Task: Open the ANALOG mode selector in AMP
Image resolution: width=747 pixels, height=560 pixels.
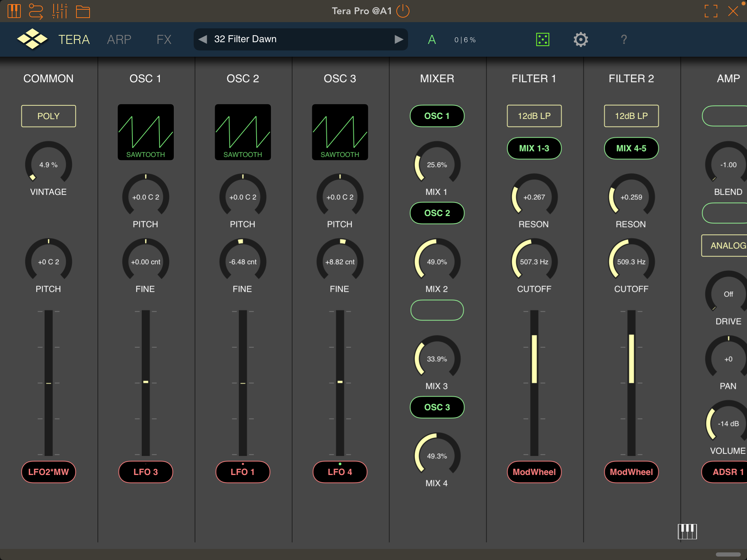Action: pos(724,246)
